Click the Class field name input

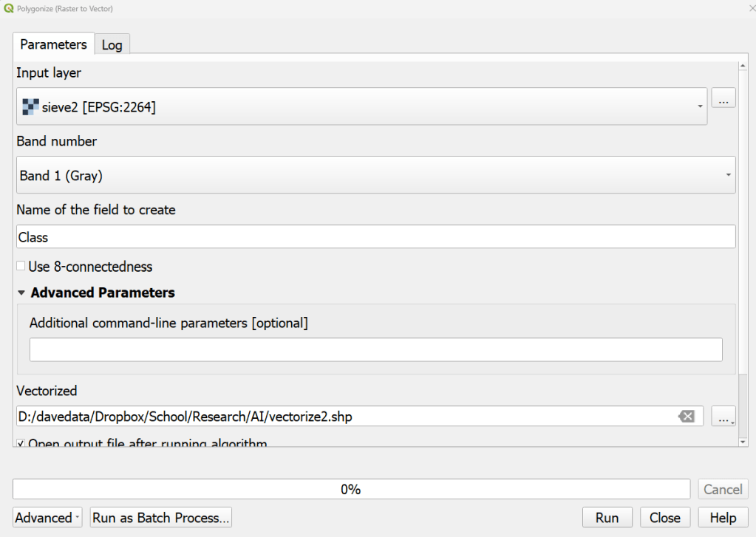[375, 237]
